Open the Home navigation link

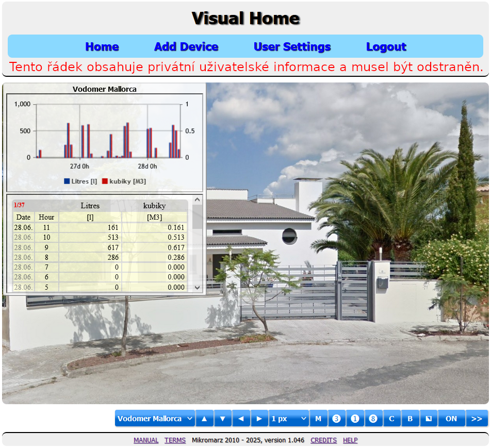(x=102, y=46)
